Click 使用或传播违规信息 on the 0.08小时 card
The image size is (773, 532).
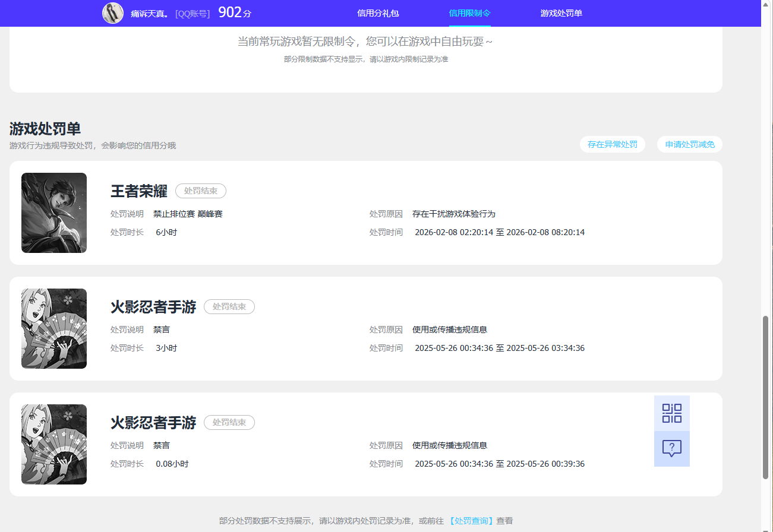[450, 445]
